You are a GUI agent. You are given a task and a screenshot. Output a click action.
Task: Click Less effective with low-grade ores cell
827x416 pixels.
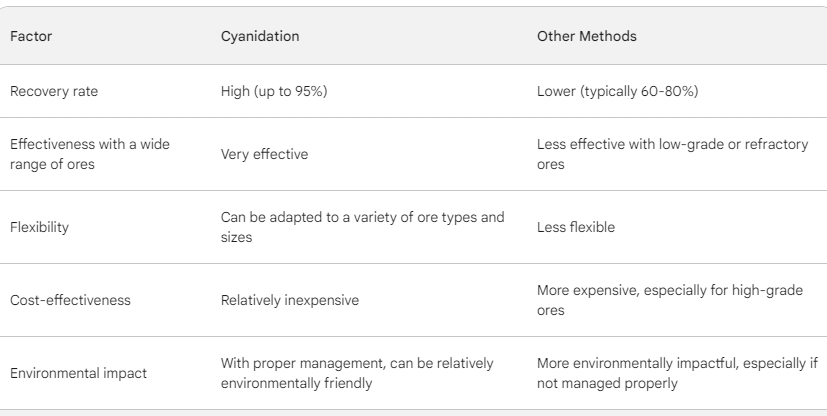(x=672, y=154)
